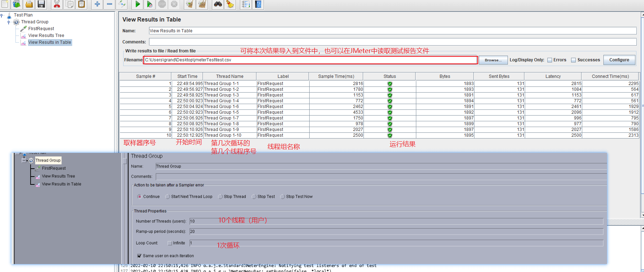Screen dimensions: 644x272
Task: Reset search with yellow brush icon
Action: pos(230,4)
